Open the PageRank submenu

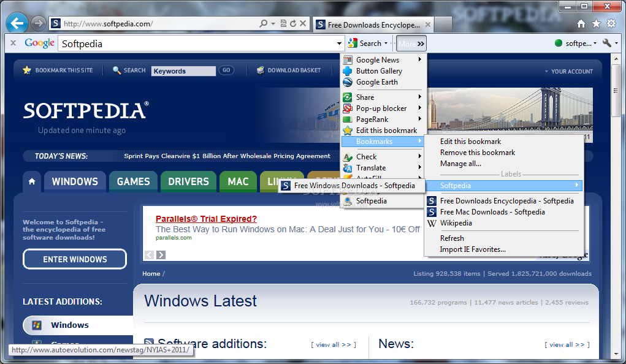coord(383,119)
